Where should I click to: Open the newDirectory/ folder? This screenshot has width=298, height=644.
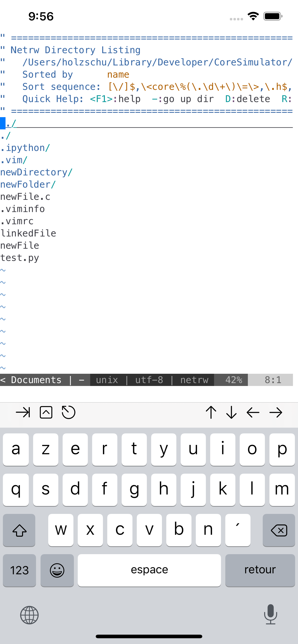[x=36, y=172]
